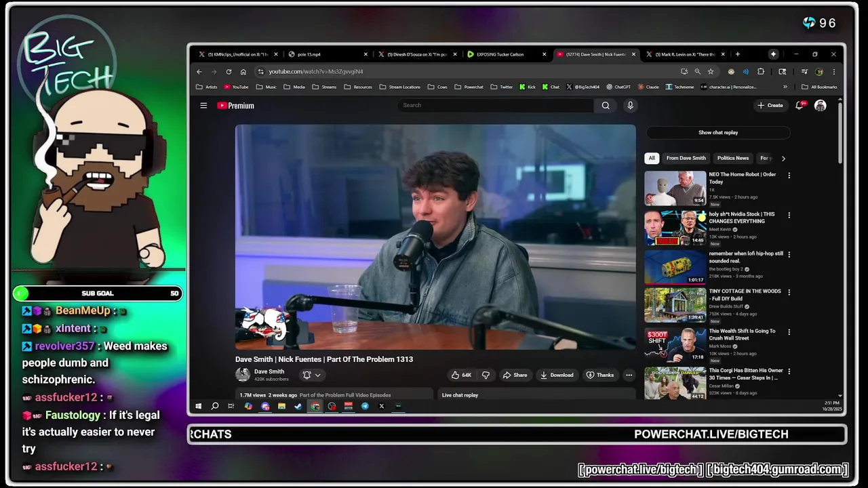Open the Powerchat bookmark folder
This screenshot has width=868, height=488.
click(x=469, y=87)
